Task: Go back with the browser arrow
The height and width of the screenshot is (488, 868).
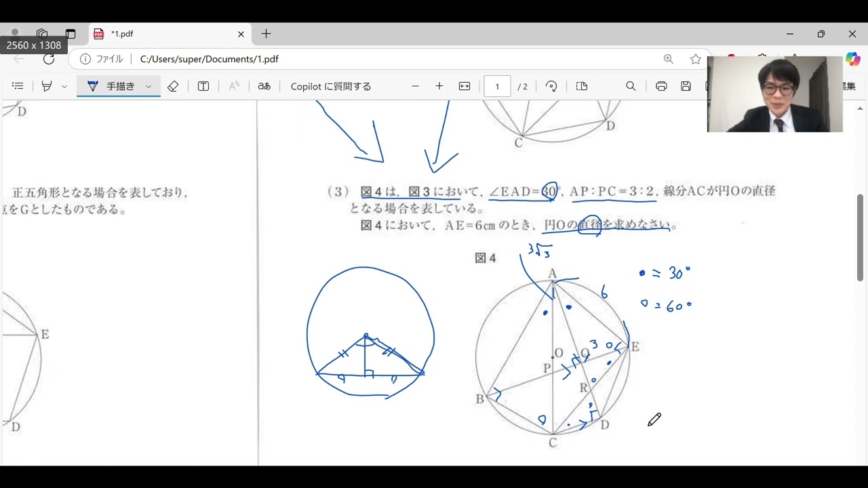Action: coord(19,59)
